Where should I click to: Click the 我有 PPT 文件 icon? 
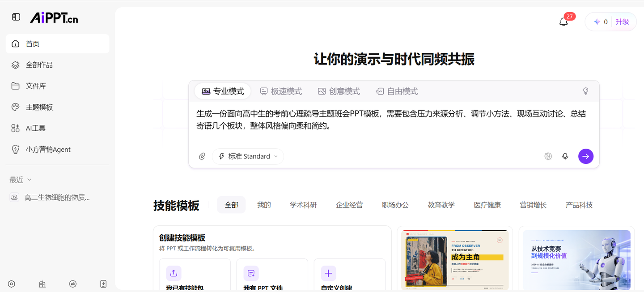251,273
